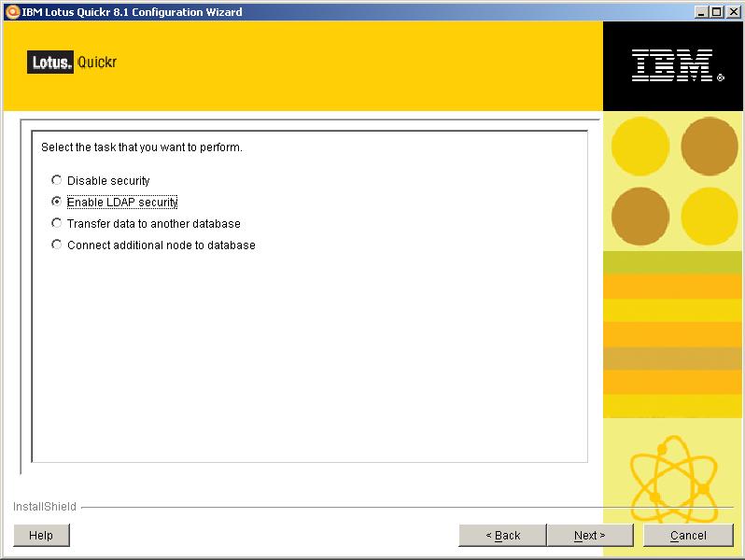745x560 pixels.
Task: Click the 'Connect additional node to database' label
Action: click(162, 245)
